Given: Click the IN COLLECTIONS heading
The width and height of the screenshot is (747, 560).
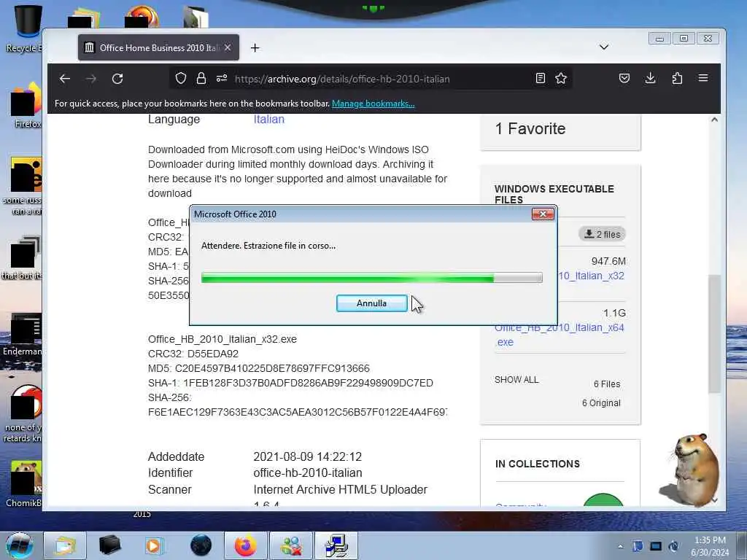Looking at the screenshot, I should pos(538,464).
